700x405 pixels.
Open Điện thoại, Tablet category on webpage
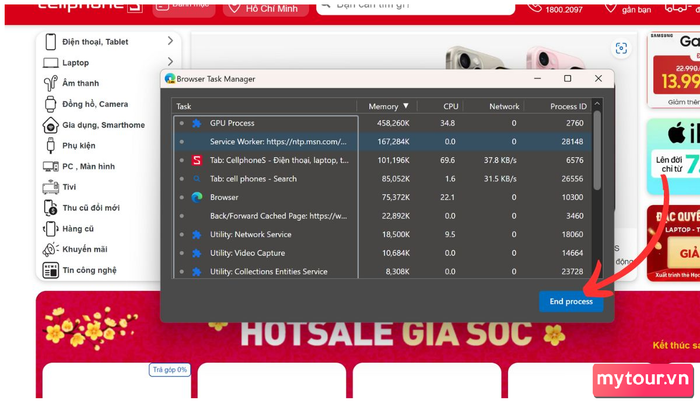coord(95,42)
